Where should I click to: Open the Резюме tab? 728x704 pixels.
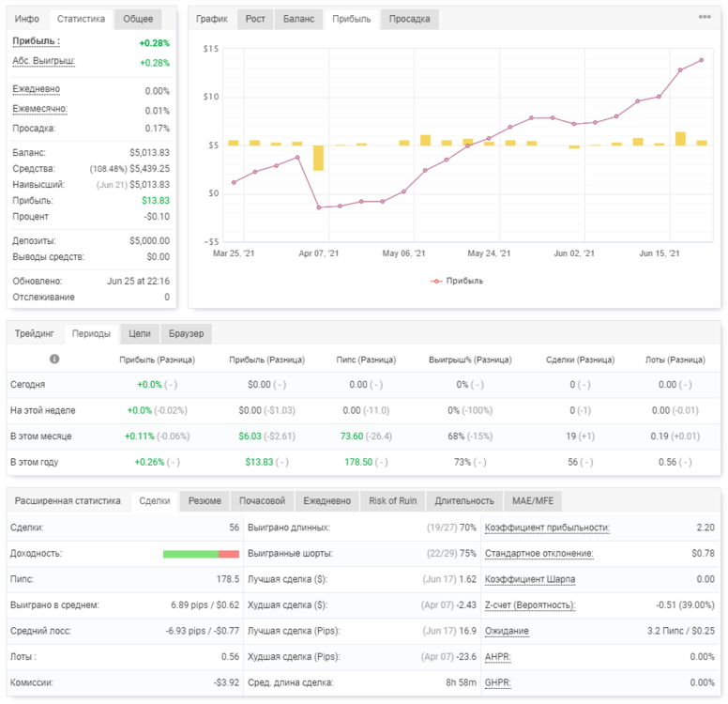click(205, 501)
